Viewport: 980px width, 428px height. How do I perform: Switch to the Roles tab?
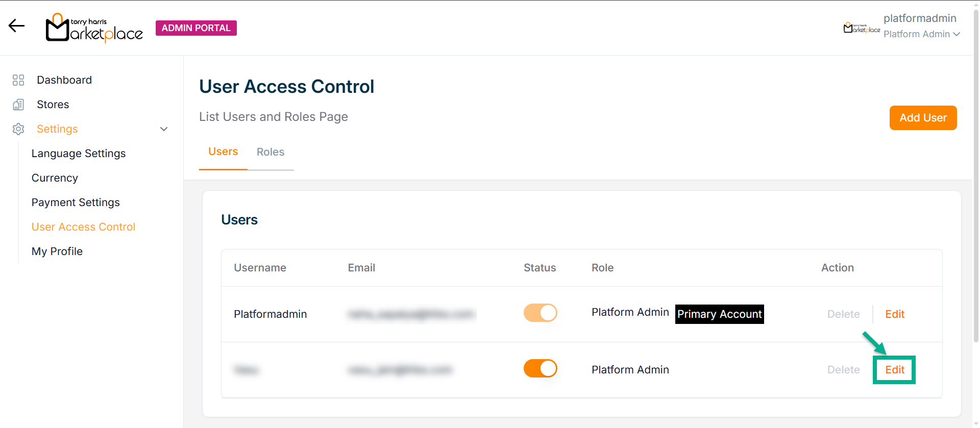click(x=271, y=152)
